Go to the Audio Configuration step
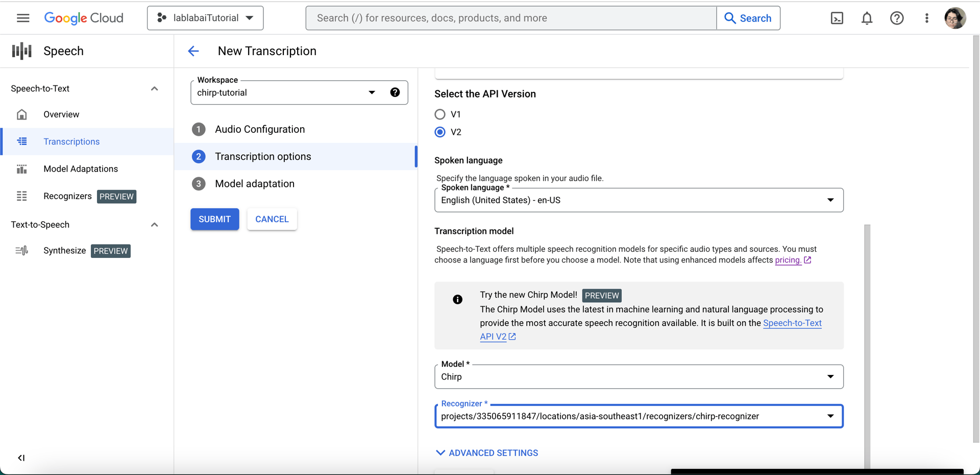Image resolution: width=980 pixels, height=475 pixels. (x=259, y=129)
